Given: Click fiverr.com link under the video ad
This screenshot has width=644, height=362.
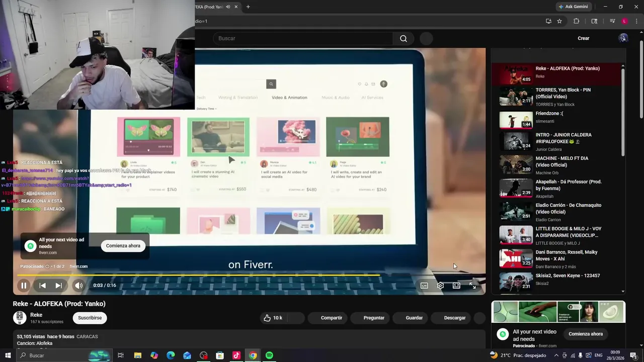Looking at the screenshot, I should (78, 266).
